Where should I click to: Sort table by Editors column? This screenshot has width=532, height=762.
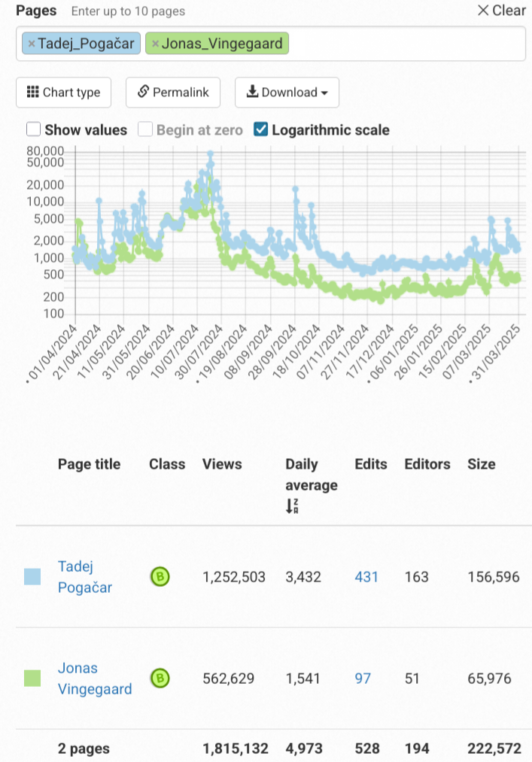tap(427, 464)
